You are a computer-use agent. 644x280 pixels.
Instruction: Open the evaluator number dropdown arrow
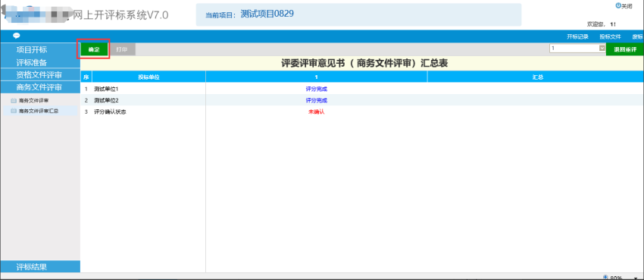coord(602,49)
